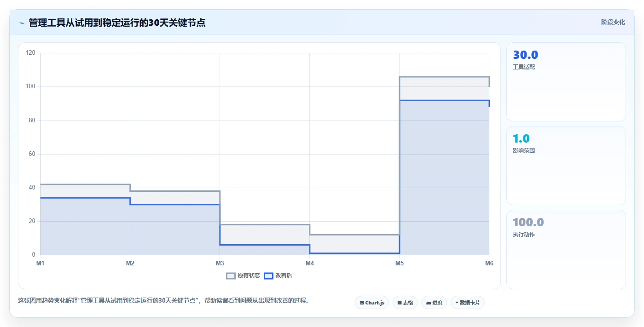Click the M1 axis label

[40, 264]
